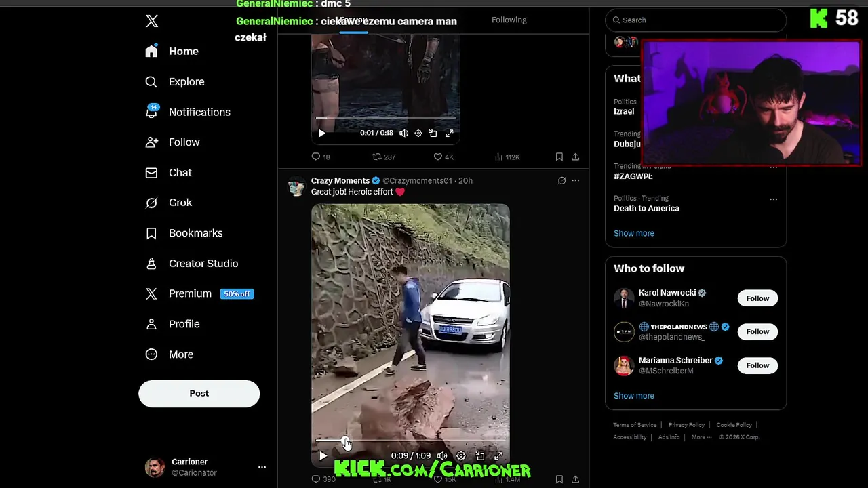Open Privacy Policy link
868x488 pixels.
coord(686,425)
